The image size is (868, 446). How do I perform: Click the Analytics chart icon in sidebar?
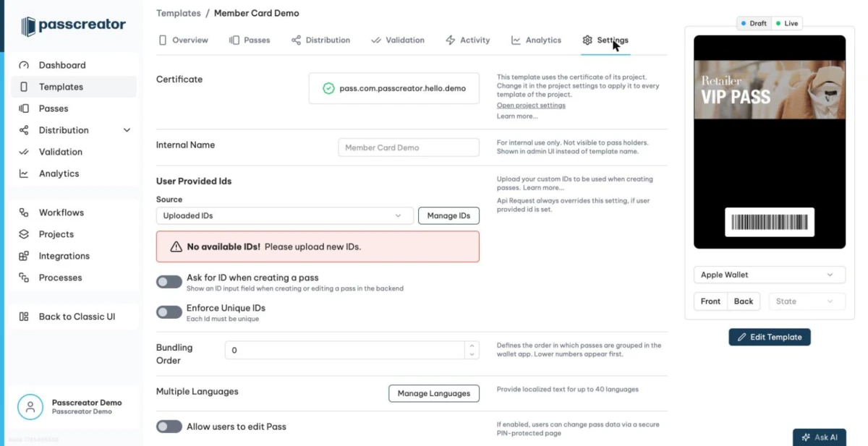coord(24,173)
